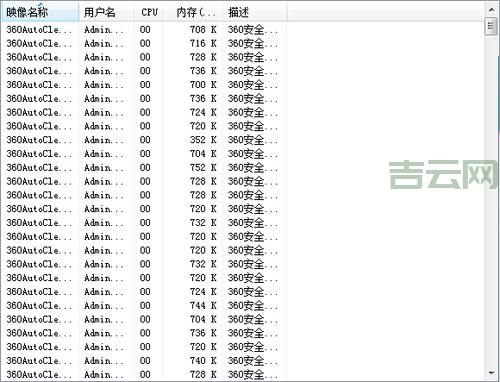Viewport: 500px width, 382px height.
Task: Click CPU value 00 in 352 K row
Action: point(145,140)
